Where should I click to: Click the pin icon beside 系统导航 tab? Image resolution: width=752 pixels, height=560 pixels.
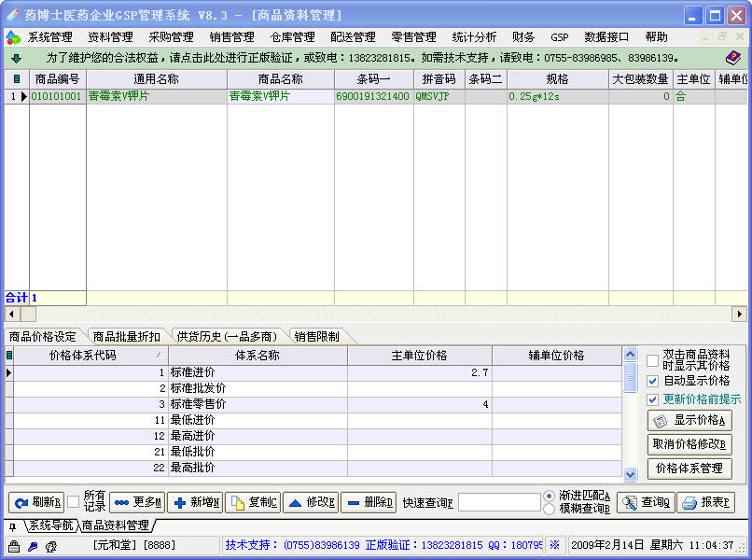point(12,527)
